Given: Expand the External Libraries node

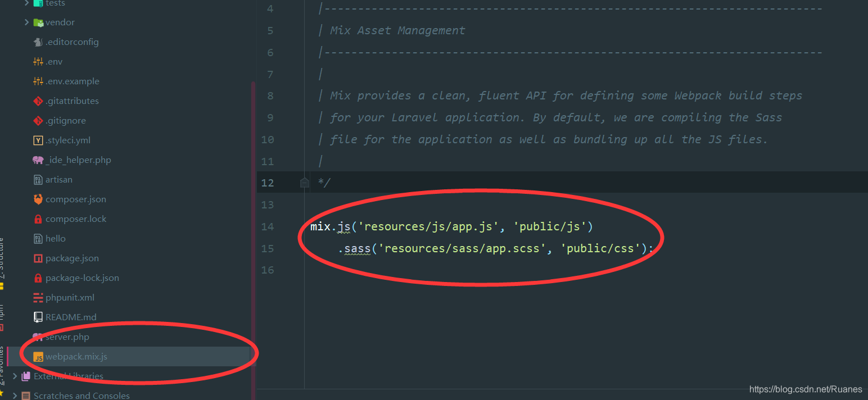Looking at the screenshot, I should [15, 376].
